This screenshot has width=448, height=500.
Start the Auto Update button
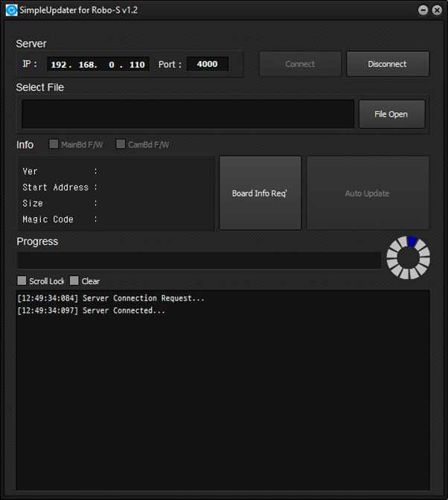(x=368, y=193)
